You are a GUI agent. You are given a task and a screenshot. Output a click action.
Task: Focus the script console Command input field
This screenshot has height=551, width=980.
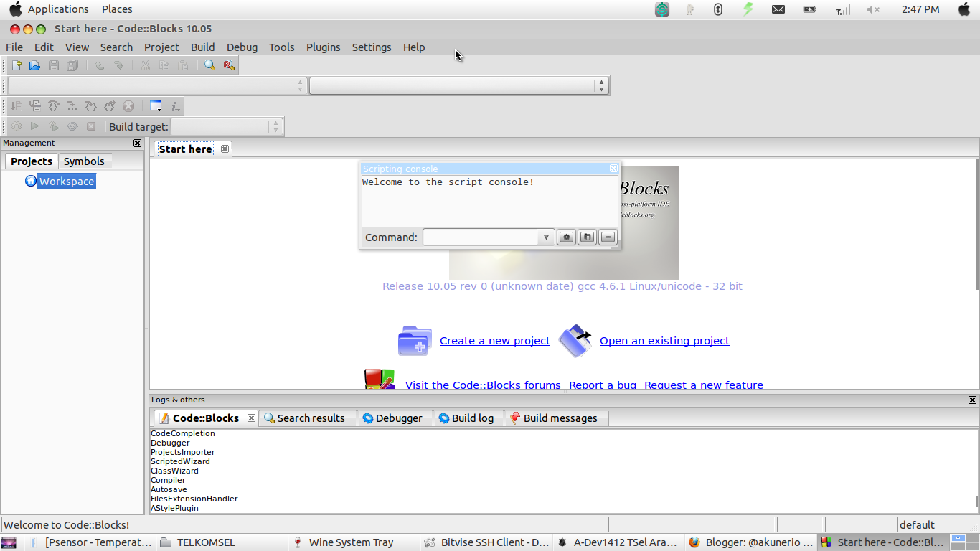(480, 237)
